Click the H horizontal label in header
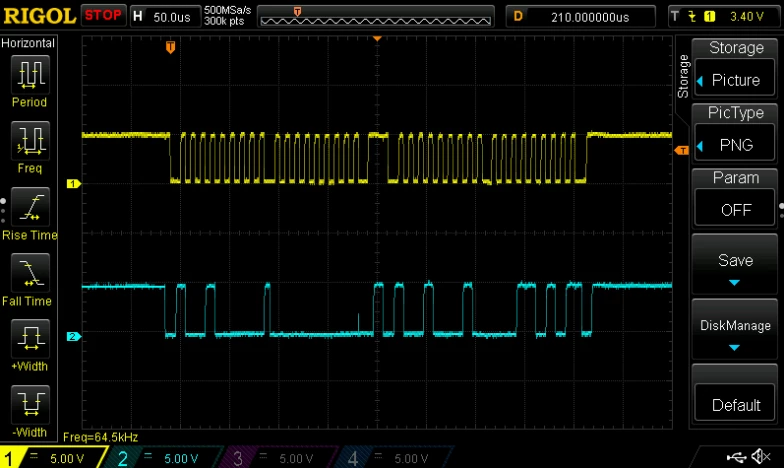This screenshot has height=468, width=784. pyautogui.click(x=138, y=16)
